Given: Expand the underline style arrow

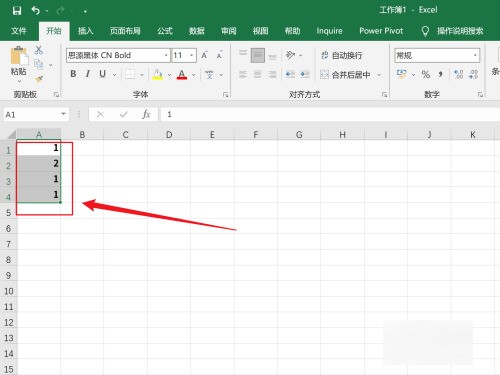Looking at the screenshot, I should click(114, 75).
